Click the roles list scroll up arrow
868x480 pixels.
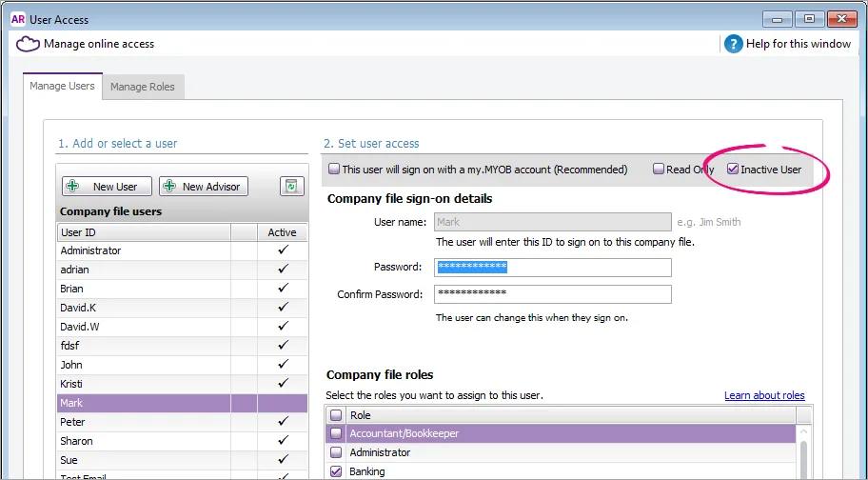804,431
